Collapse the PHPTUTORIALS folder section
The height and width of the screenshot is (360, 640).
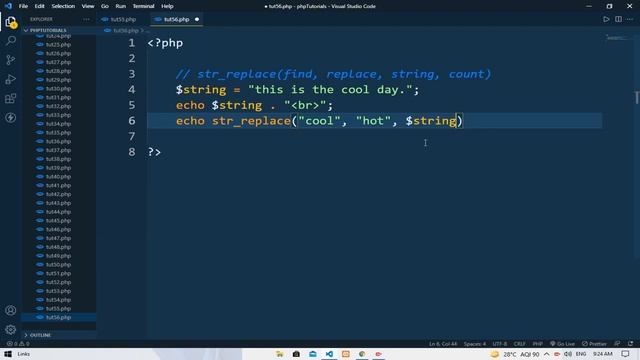(58, 30)
